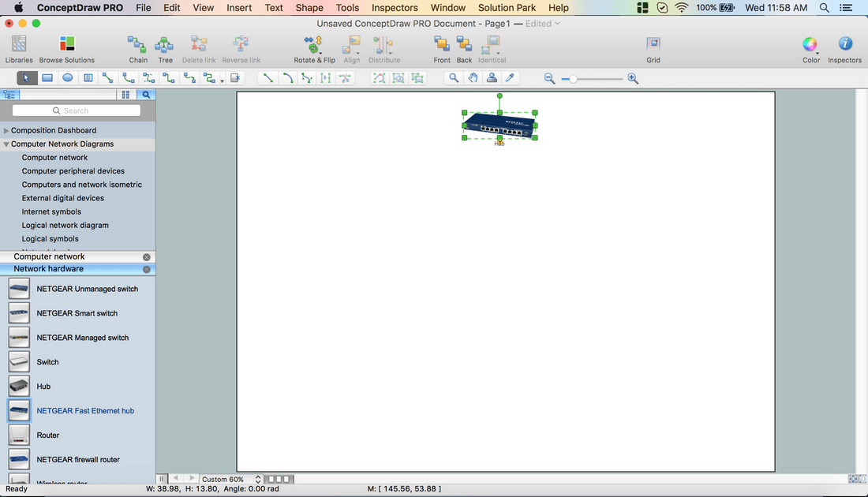
Task: Select the Eyedropper tool
Action: tap(510, 78)
